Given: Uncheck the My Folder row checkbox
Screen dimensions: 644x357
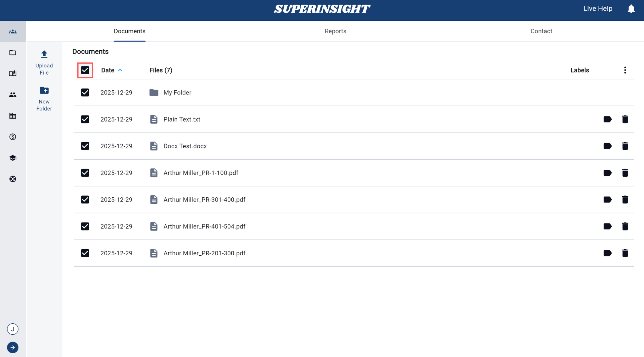Looking at the screenshot, I should (x=85, y=93).
